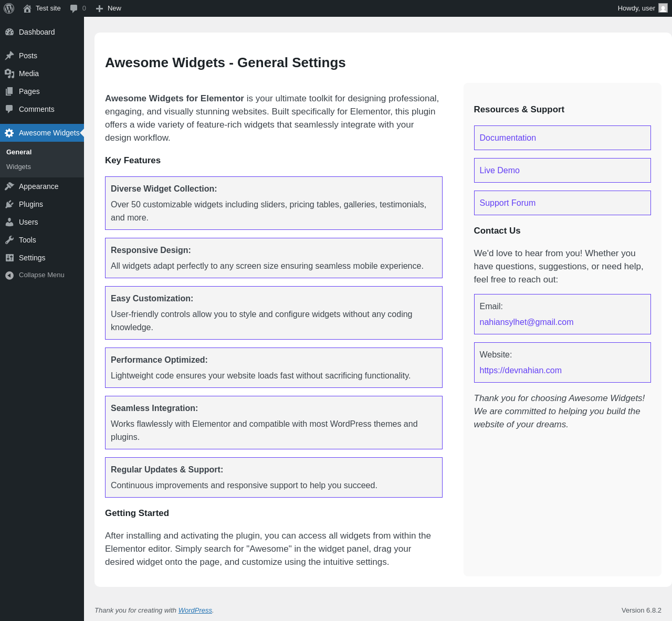Viewport: 672px width, 621px height.
Task: Open the General submenu item
Action: (19, 152)
